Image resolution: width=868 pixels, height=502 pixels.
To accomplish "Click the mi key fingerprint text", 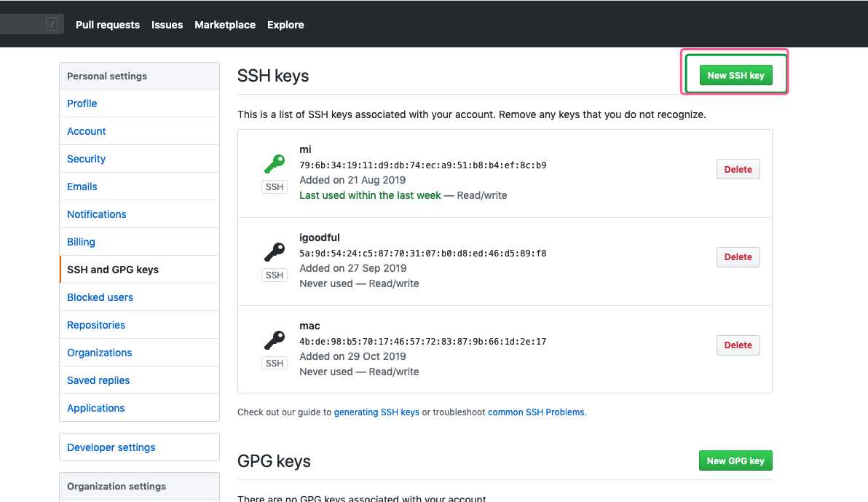I will pyautogui.click(x=423, y=165).
